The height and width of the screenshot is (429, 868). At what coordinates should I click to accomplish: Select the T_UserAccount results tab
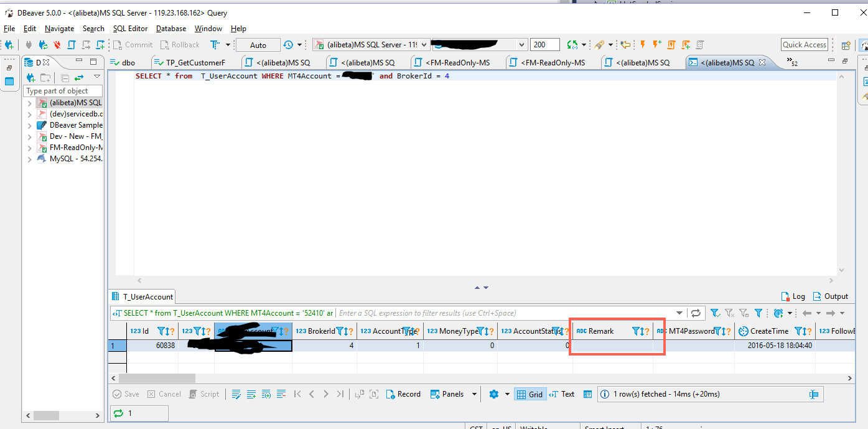pos(142,297)
